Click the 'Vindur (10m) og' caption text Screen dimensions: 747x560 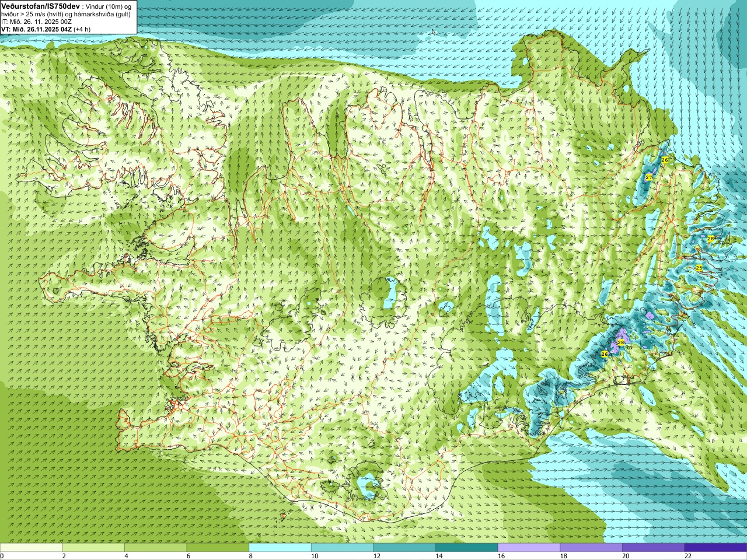(x=109, y=6)
